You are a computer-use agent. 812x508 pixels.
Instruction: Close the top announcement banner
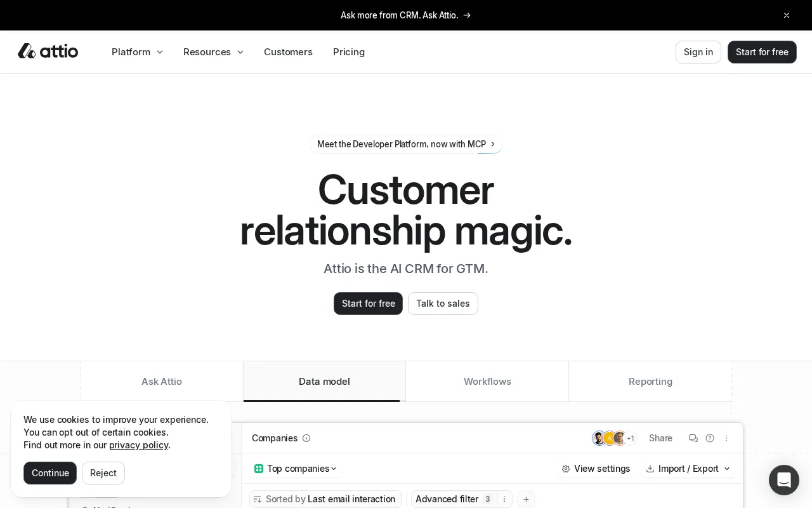[x=787, y=15]
